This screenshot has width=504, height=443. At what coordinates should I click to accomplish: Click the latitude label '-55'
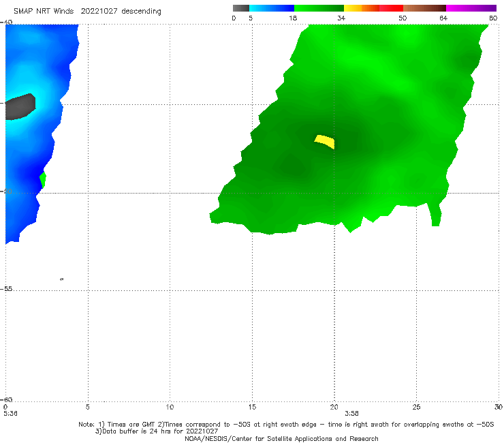6,289
